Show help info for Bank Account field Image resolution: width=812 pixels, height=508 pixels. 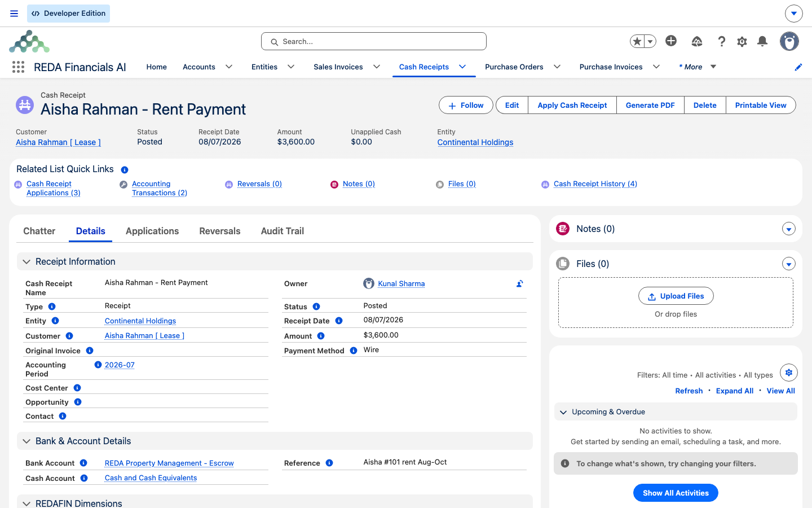83,463
